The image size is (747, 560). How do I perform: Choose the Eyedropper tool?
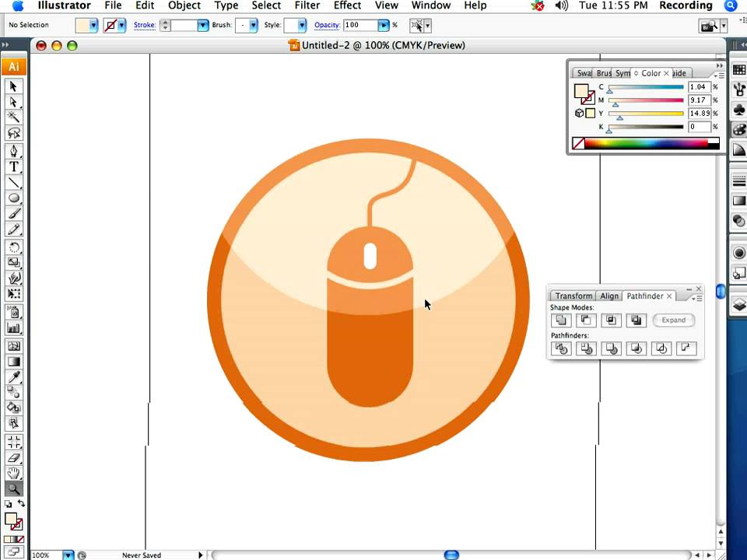pos(13,376)
